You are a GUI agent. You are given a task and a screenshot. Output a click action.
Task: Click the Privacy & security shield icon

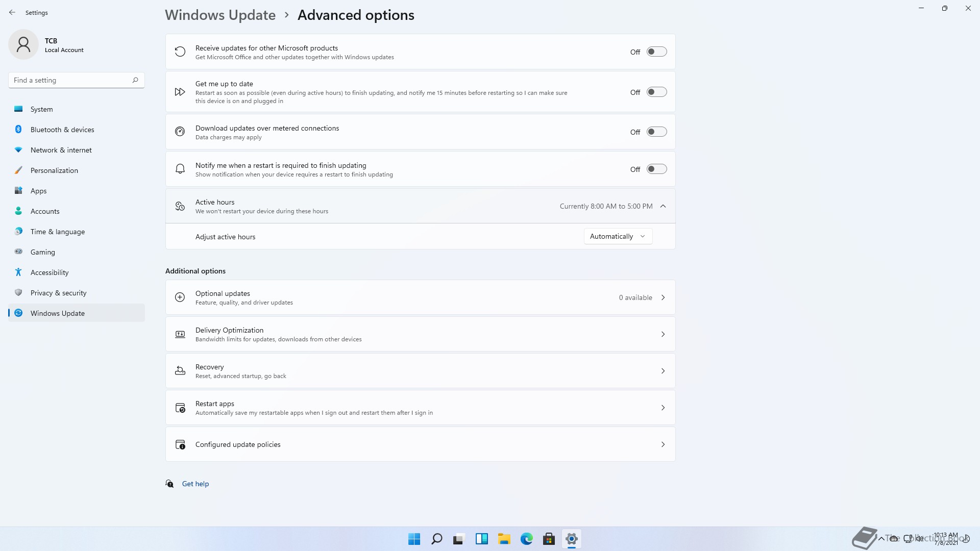click(x=18, y=292)
